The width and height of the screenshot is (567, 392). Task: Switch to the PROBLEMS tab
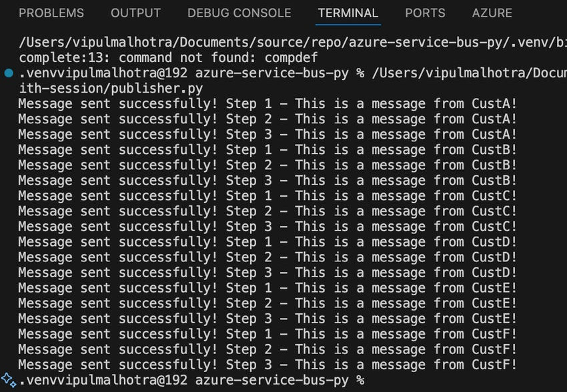pos(51,13)
